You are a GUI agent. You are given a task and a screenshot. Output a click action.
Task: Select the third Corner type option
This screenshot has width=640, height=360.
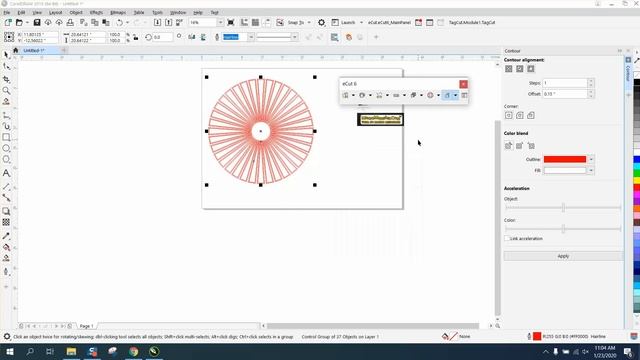(x=531, y=116)
